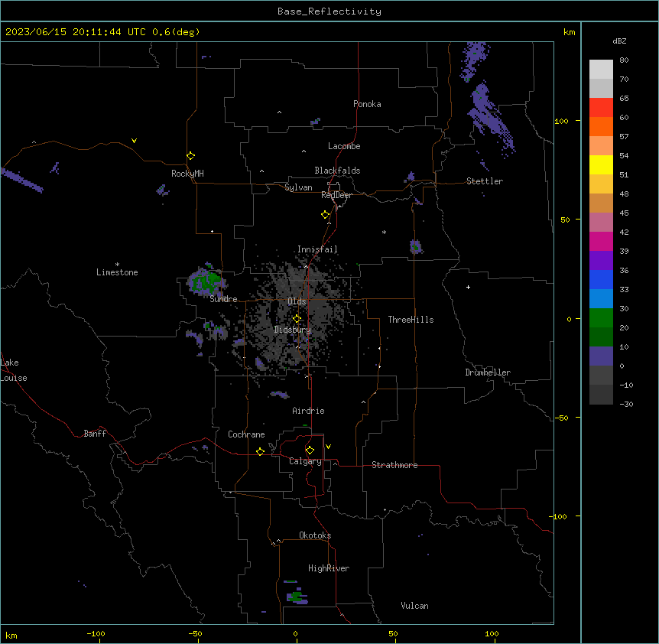Click the Calgary city label

click(305, 461)
